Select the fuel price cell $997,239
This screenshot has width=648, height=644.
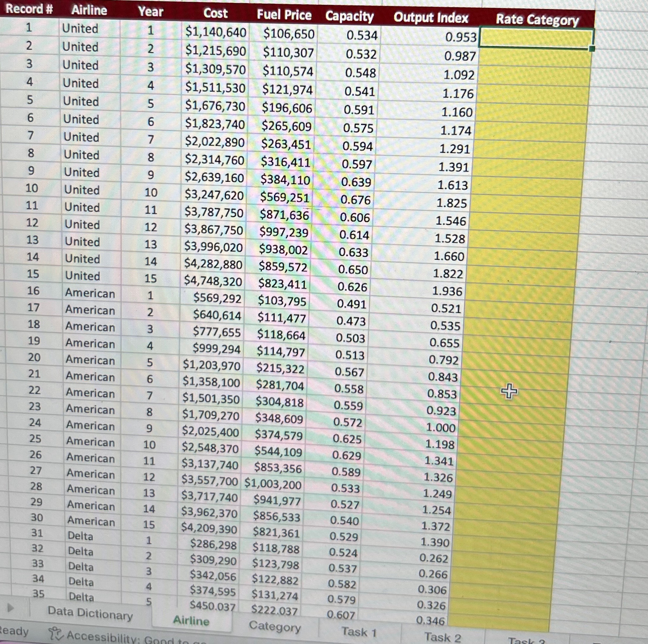click(x=284, y=232)
